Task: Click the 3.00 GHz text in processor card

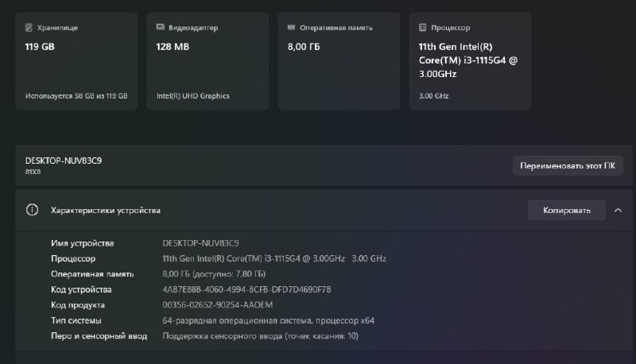Action: point(433,96)
